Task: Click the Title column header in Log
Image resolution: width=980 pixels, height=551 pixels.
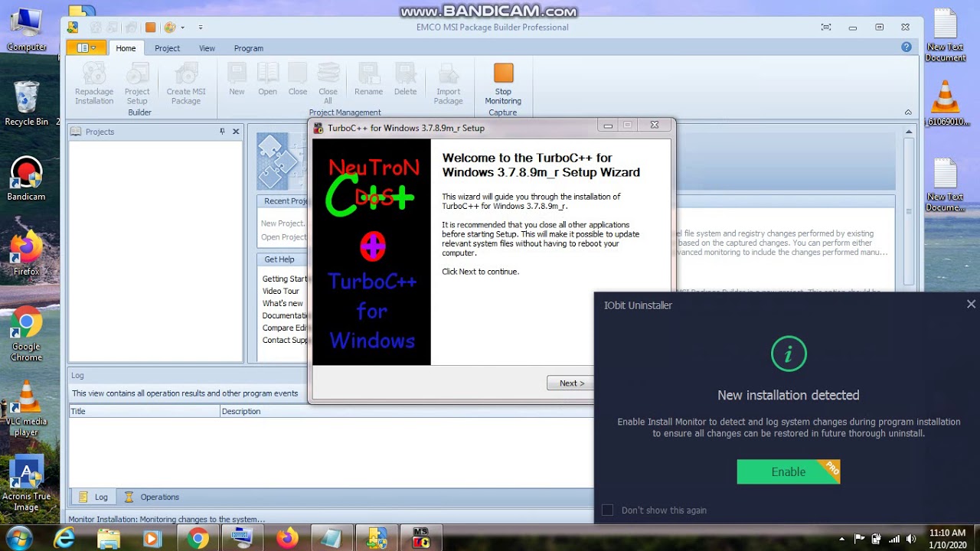Action: [x=144, y=411]
